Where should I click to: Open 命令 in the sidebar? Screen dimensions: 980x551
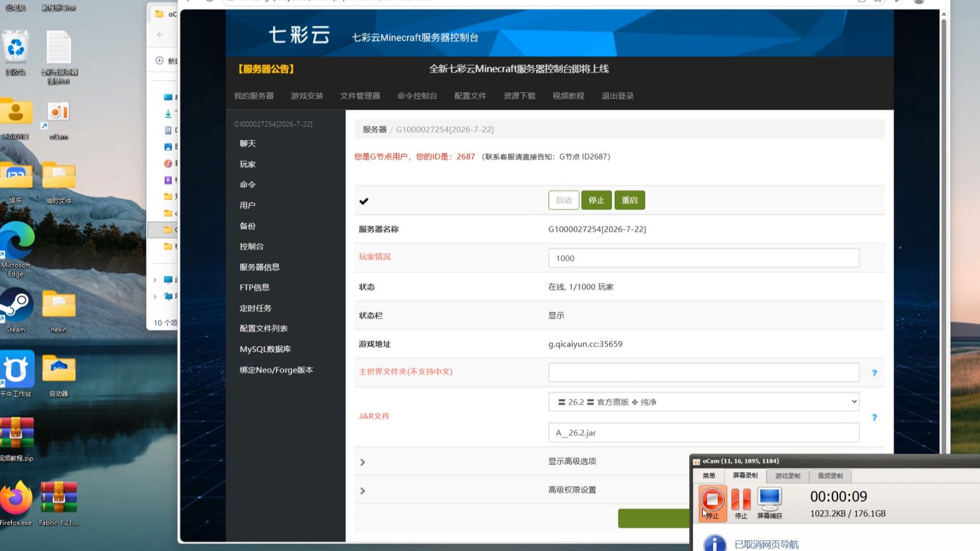248,184
